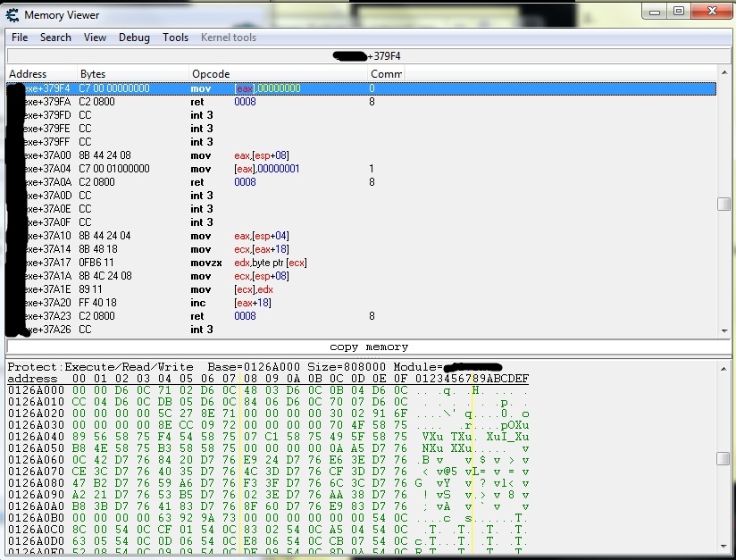This screenshot has height=560, width=736.
Task: Maximize the Memory Viewer window
Action: (x=679, y=12)
